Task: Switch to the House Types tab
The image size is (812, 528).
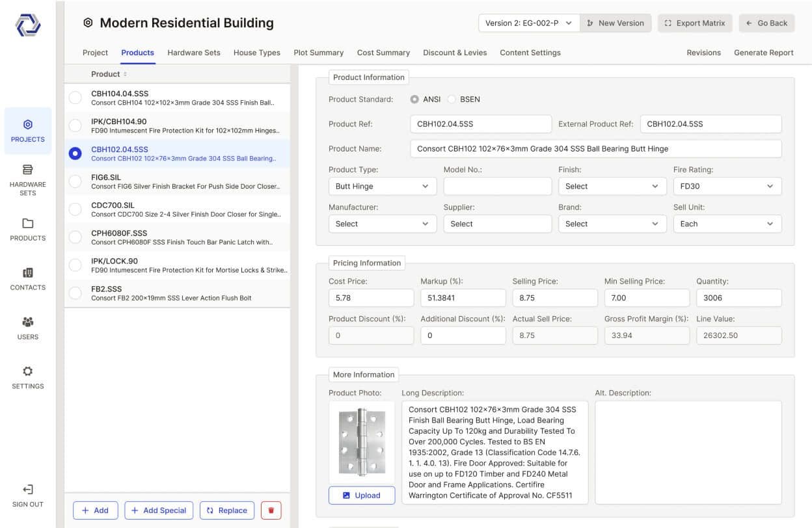Action: 257,53
